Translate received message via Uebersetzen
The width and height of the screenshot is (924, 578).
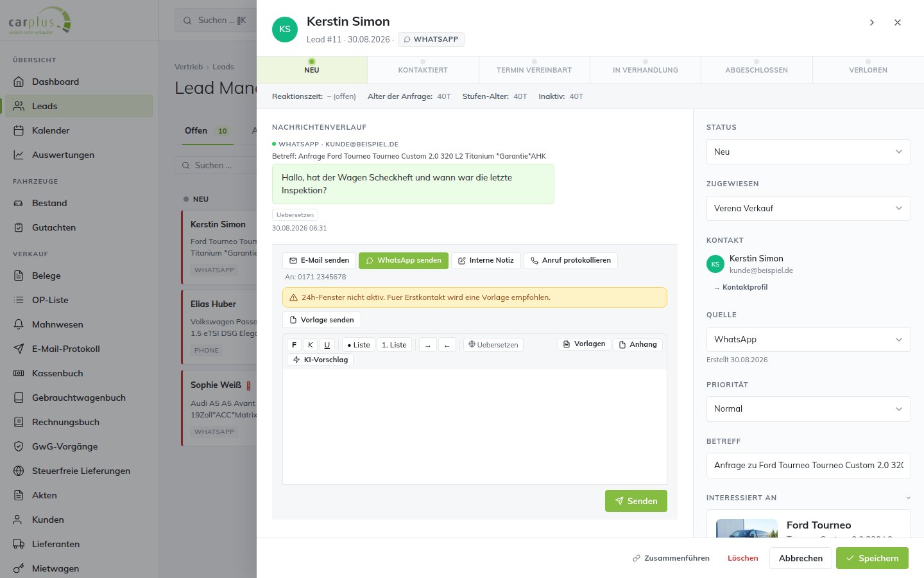[295, 215]
